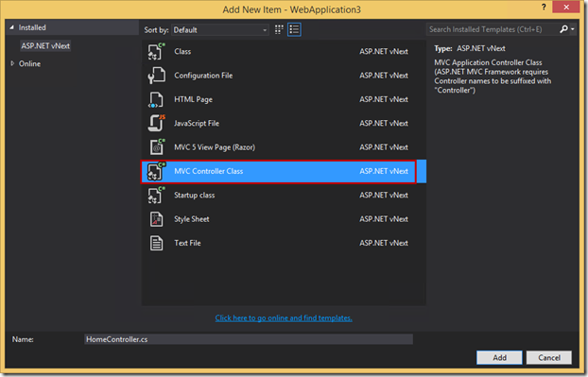Switch to medium icons list view
Image resolution: width=588 pixels, height=377 pixels.
[294, 29]
